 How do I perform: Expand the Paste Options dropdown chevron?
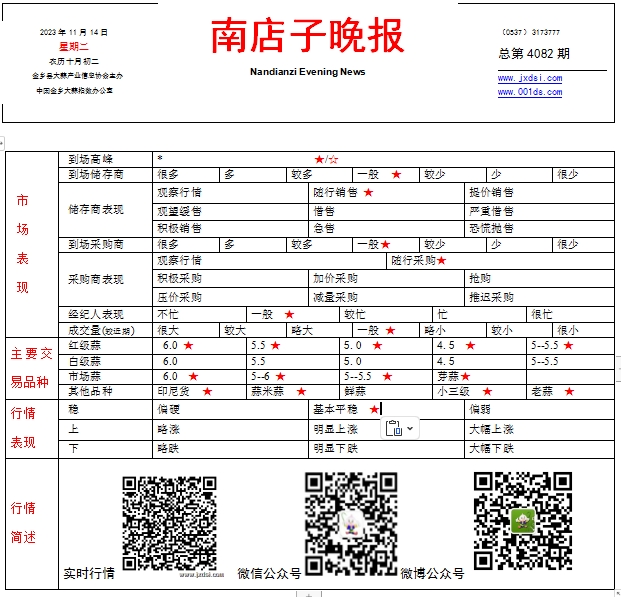[410, 428]
